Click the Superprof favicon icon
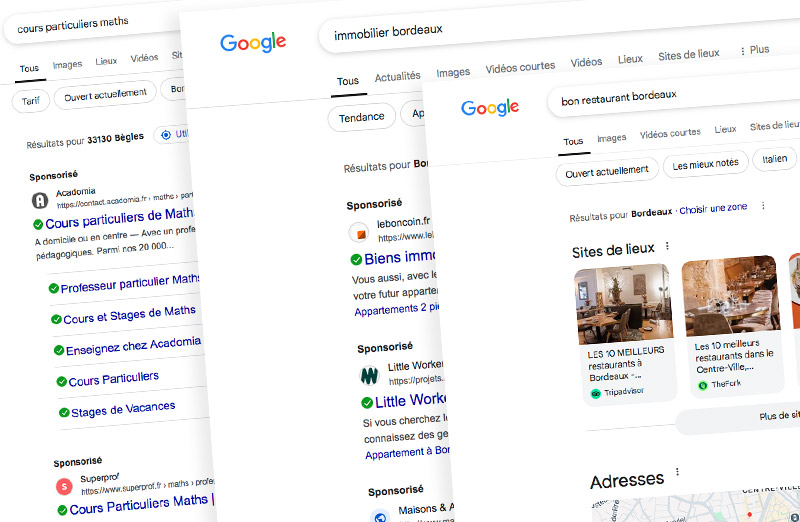The height and width of the screenshot is (522, 800). pyautogui.click(x=64, y=486)
